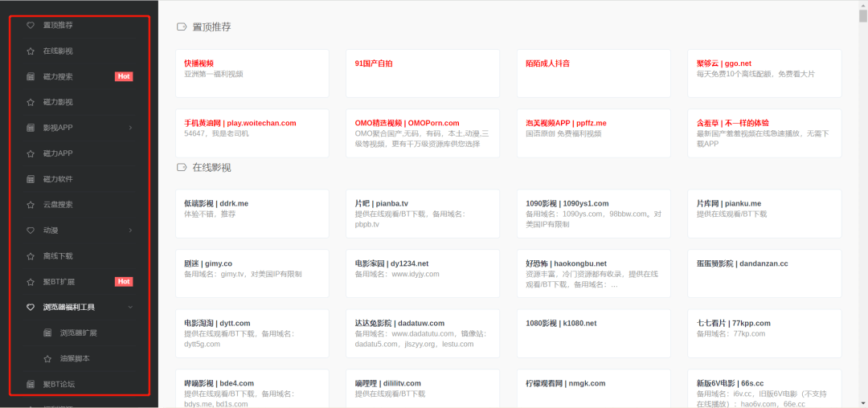Screen dimensions: 868x408
Task: Open 新版6V电影 | 66s.cc card
Action: pyautogui.click(x=764, y=389)
